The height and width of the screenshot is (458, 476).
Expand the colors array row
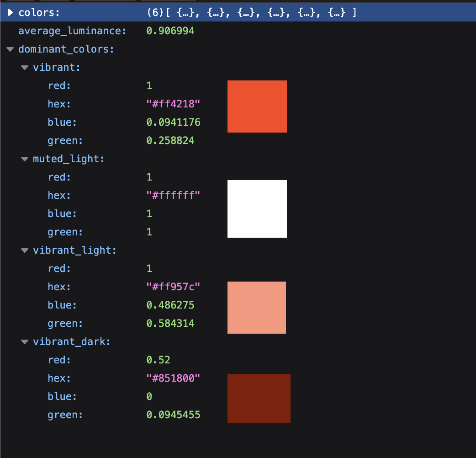pos(11,13)
